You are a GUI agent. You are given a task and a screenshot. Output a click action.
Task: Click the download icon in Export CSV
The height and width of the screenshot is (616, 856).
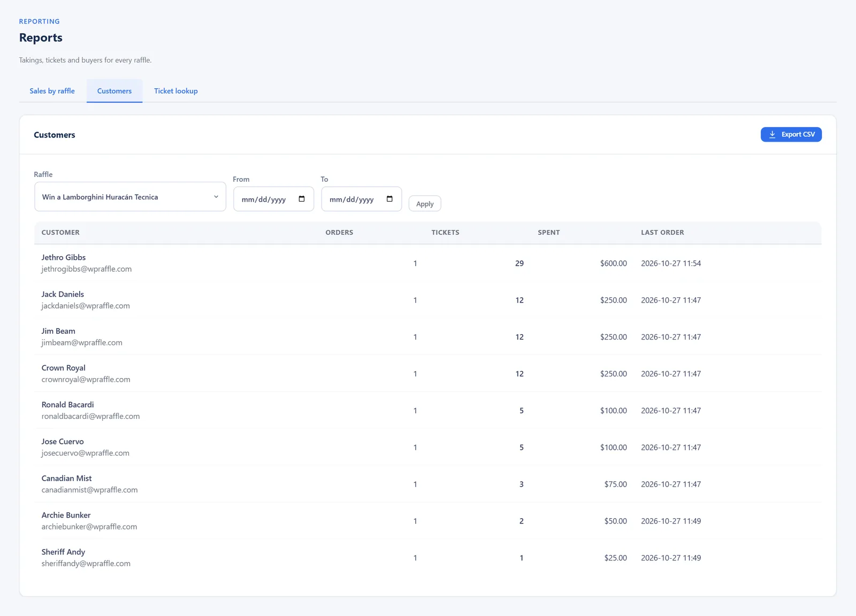point(772,135)
